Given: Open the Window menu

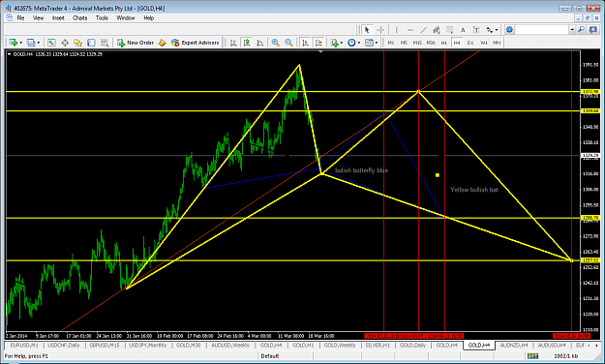Looking at the screenshot, I should [126, 17].
